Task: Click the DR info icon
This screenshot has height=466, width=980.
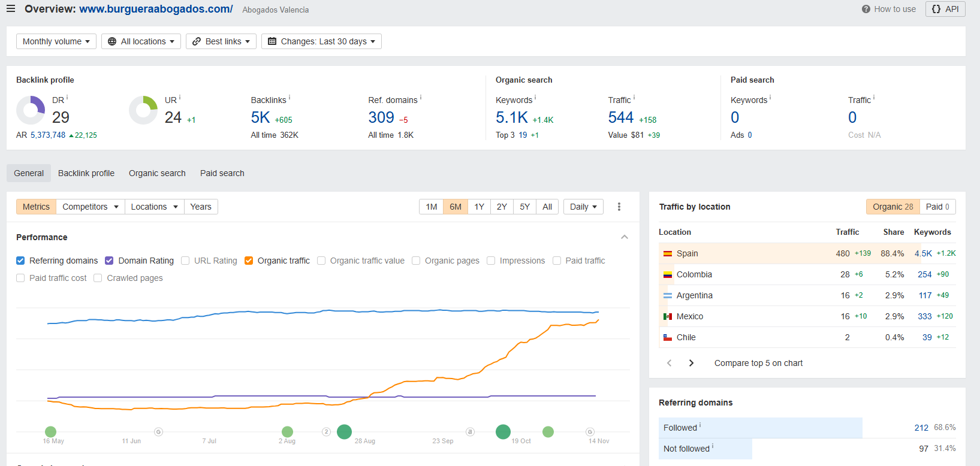Action: (x=67, y=97)
